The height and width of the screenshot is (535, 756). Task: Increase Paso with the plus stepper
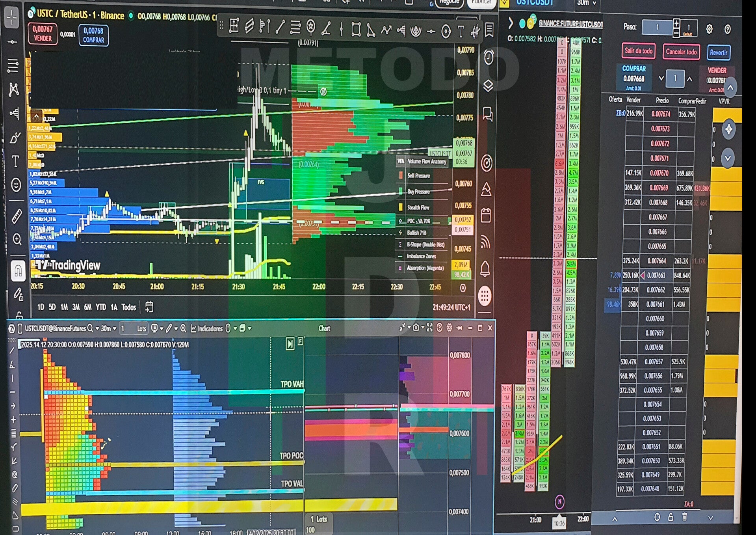click(x=676, y=24)
